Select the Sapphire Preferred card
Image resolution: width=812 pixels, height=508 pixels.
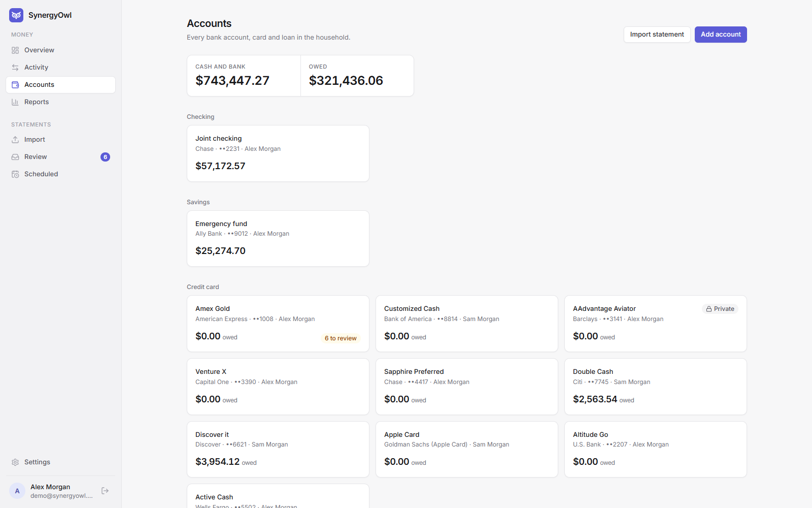coord(467,387)
